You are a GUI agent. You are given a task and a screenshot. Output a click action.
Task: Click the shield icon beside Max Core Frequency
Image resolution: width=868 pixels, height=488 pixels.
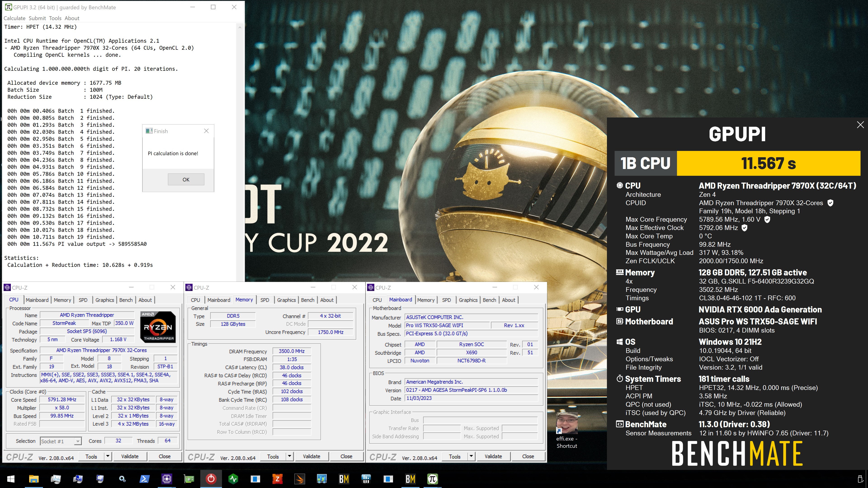coord(767,219)
